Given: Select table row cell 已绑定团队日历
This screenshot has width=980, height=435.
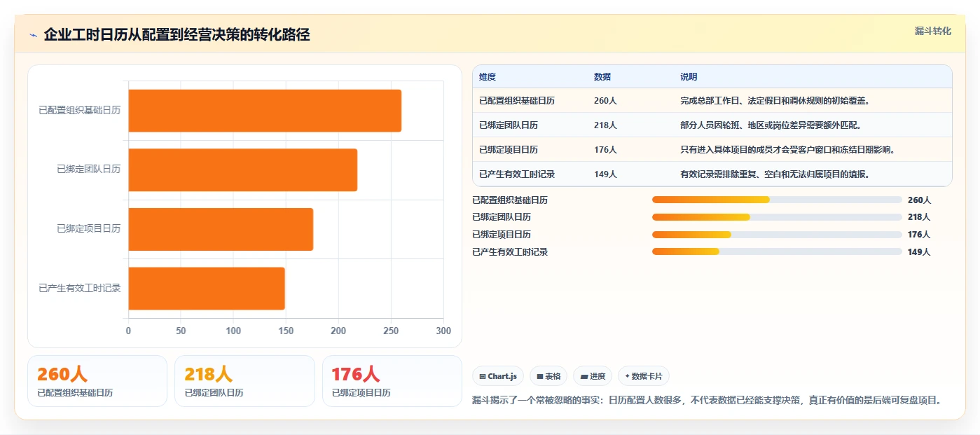Looking at the screenshot, I should point(509,125).
